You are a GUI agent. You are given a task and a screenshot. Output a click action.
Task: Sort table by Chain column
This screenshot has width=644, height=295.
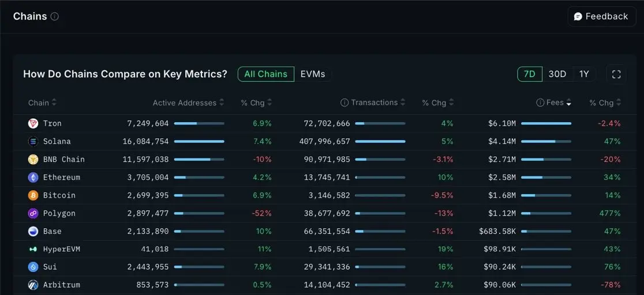42,103
